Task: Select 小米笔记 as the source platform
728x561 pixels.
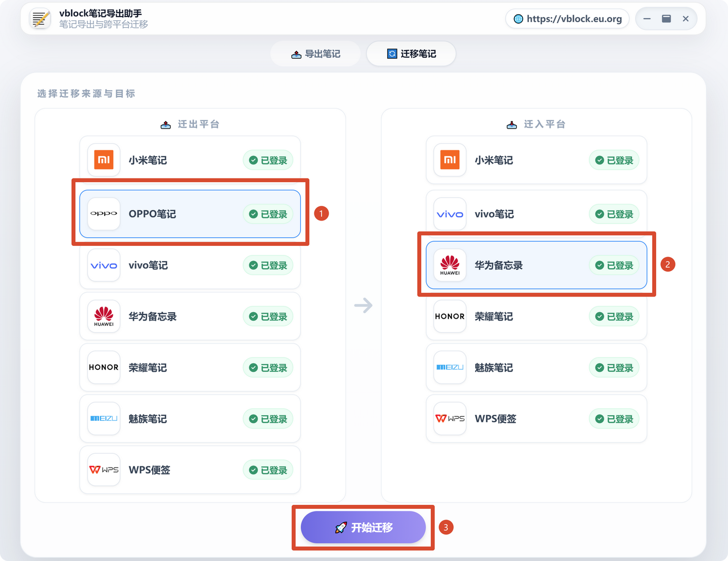Action: [190, 160]
